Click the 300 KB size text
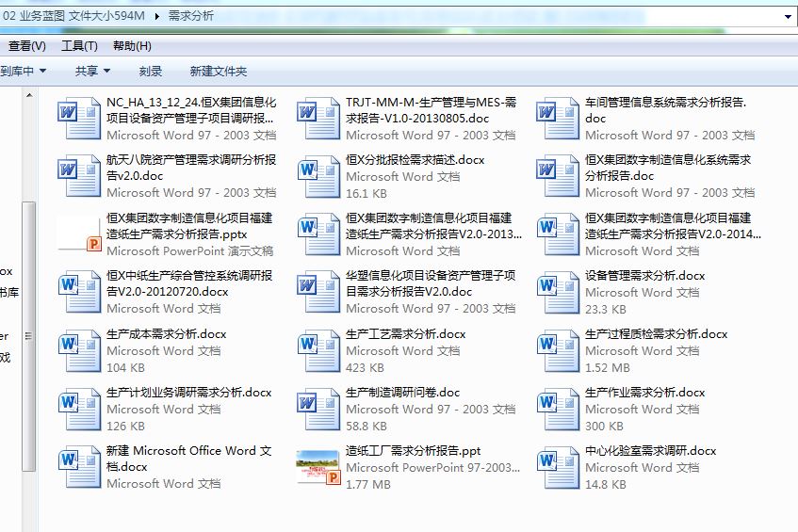Screen dimensions: 798x532 tap(604, 427)
